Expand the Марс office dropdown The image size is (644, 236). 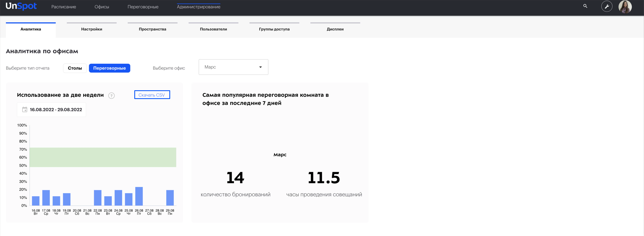tap(234, 67)
